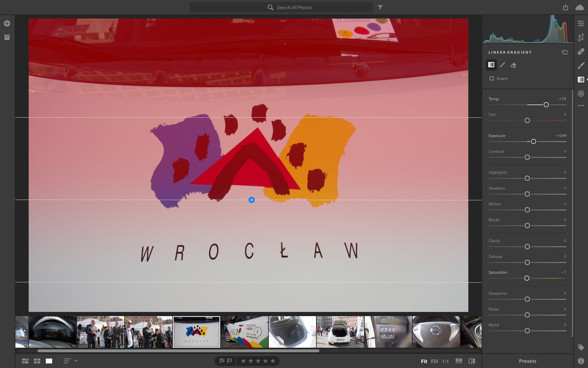Screen dimensions: 588x368
Task: Click the Highlights slider handle
Action: [527, 178]
